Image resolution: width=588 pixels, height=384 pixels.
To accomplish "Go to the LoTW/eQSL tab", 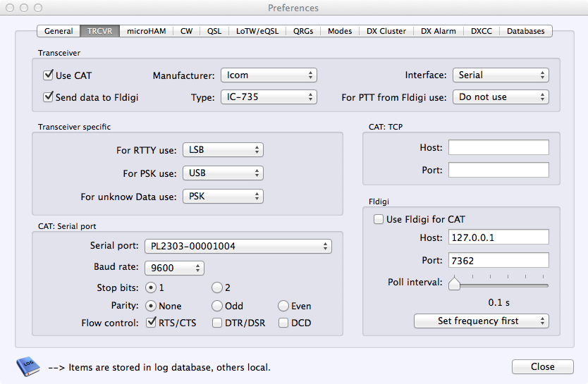I will (x=257, y=31).
